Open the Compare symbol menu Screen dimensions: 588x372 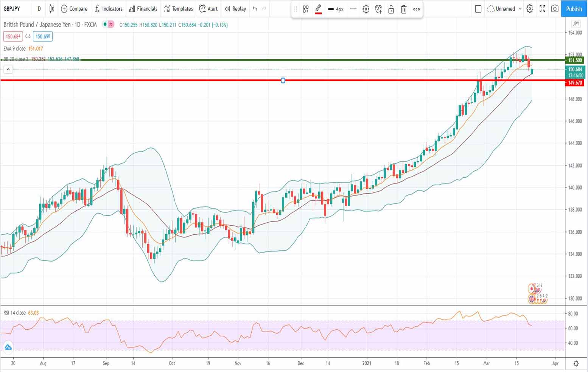click(x=74, y=9)
